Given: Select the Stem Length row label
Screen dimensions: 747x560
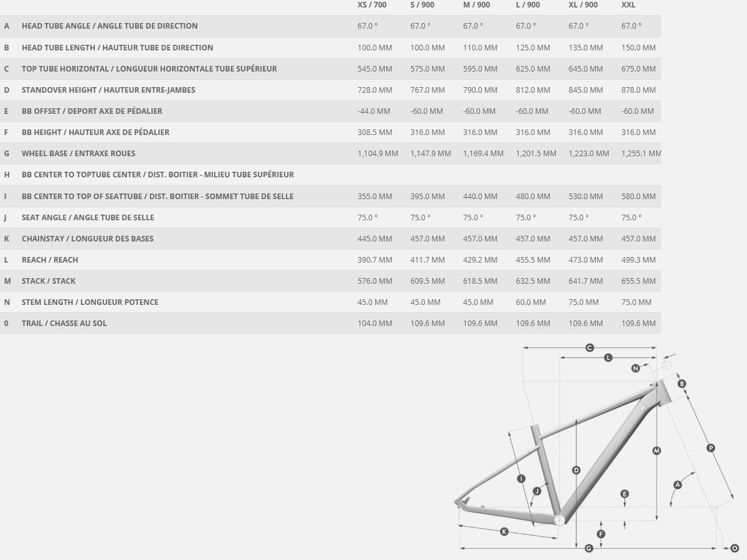Looking at the screenshot, I should click(x=90, y=302).
